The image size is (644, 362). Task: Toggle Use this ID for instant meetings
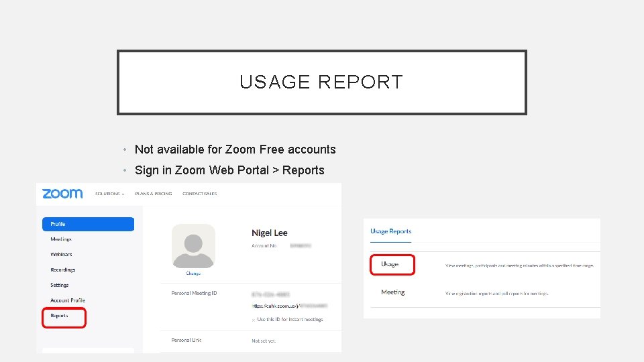point(254,320)
